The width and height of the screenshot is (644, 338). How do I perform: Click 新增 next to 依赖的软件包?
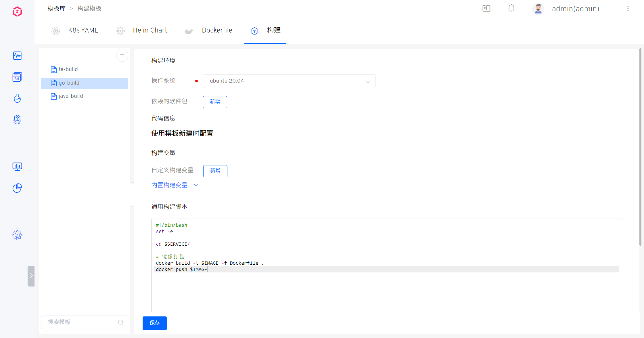pos(215,102)
